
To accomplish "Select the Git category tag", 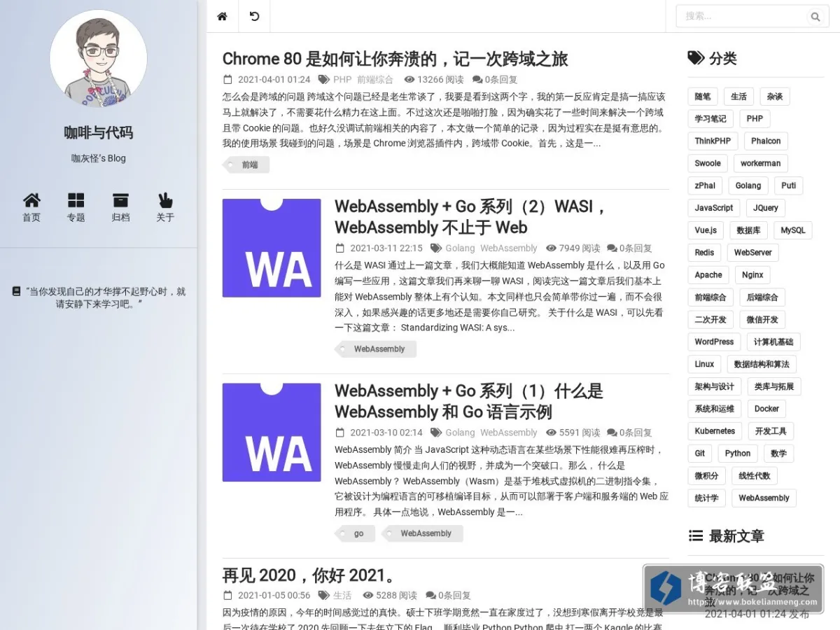I will (700, 454).
